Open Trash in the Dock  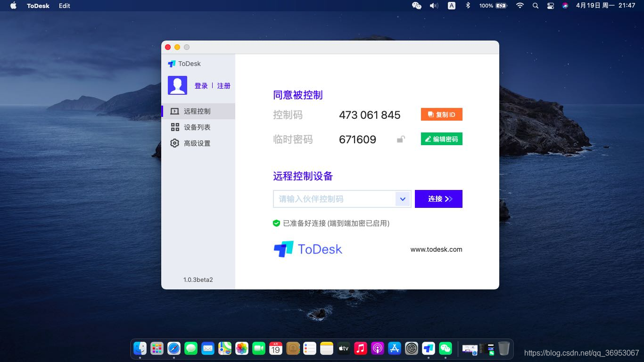coord(504,348)
